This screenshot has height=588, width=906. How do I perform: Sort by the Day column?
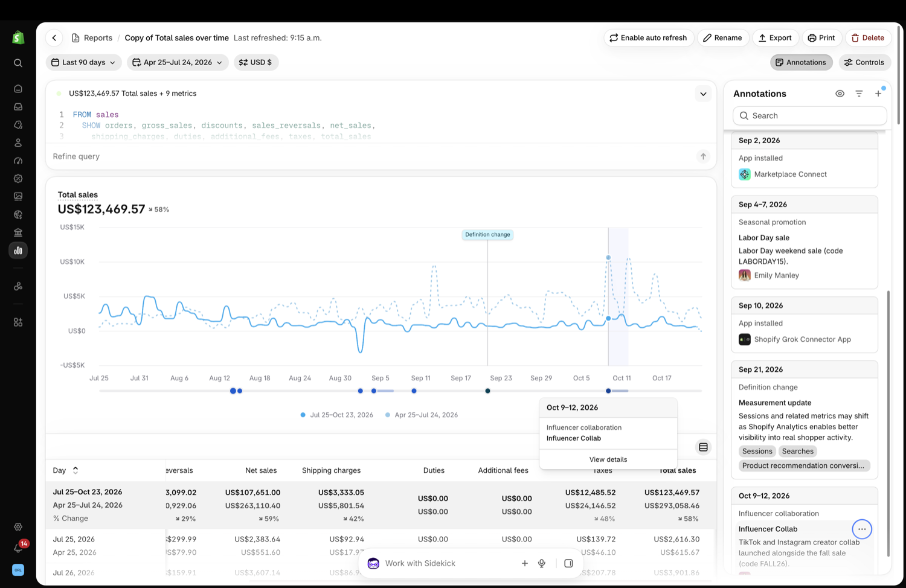tap(65, 470)
